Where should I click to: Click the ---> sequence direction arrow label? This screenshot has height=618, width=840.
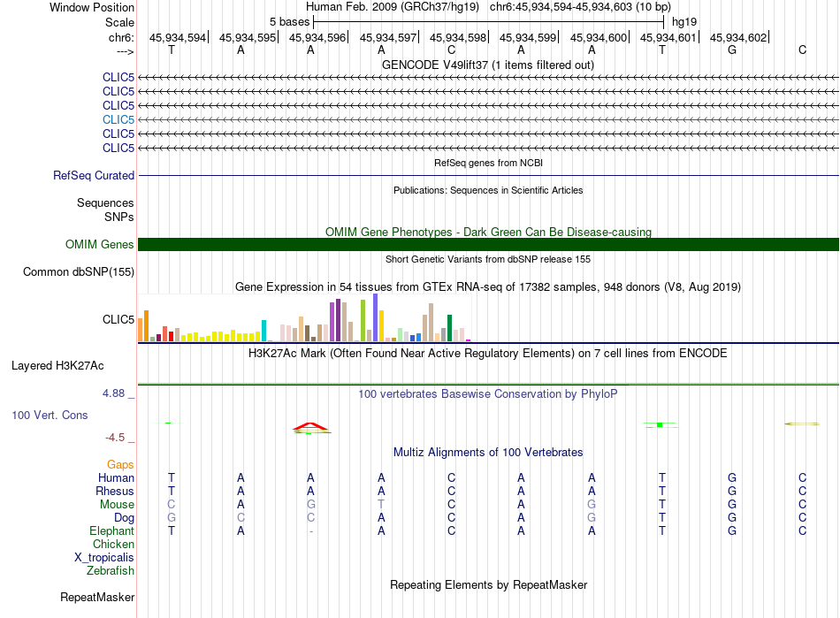(x=126, y=51)
